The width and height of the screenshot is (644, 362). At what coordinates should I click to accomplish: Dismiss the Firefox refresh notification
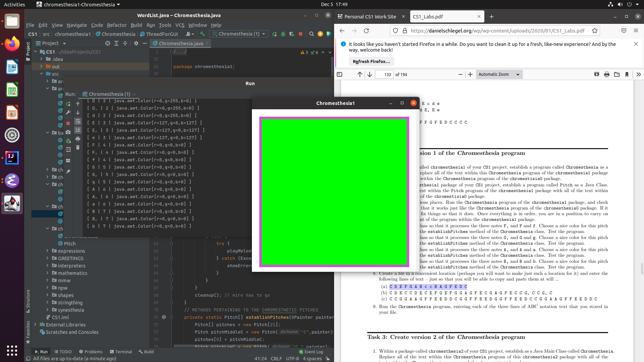636,44
